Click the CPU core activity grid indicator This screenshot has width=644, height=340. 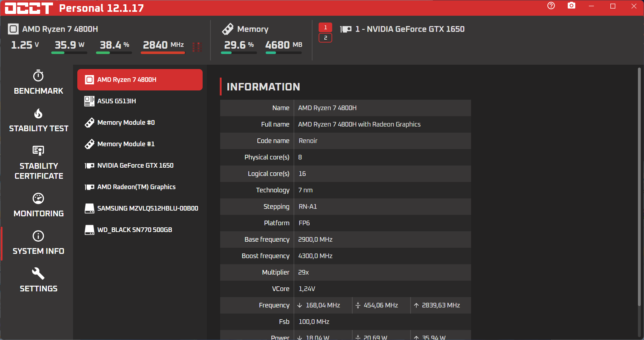click(197, 47)
